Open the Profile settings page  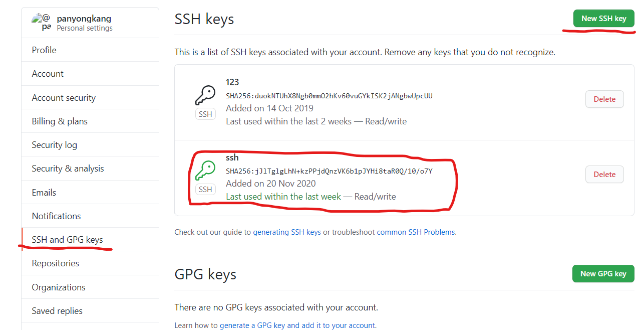tap(44, 50)
